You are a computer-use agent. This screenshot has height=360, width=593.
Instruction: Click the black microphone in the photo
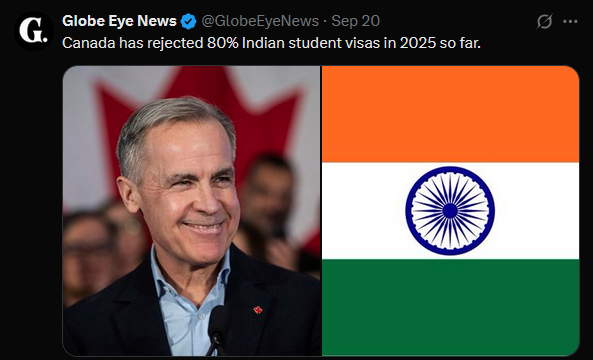tap(217, 330)
